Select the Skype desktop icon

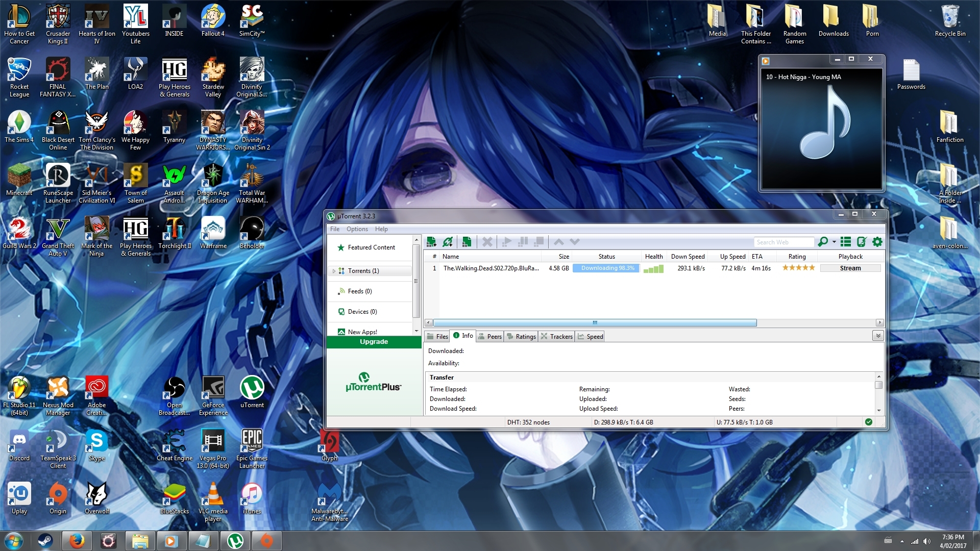point(96,445)
